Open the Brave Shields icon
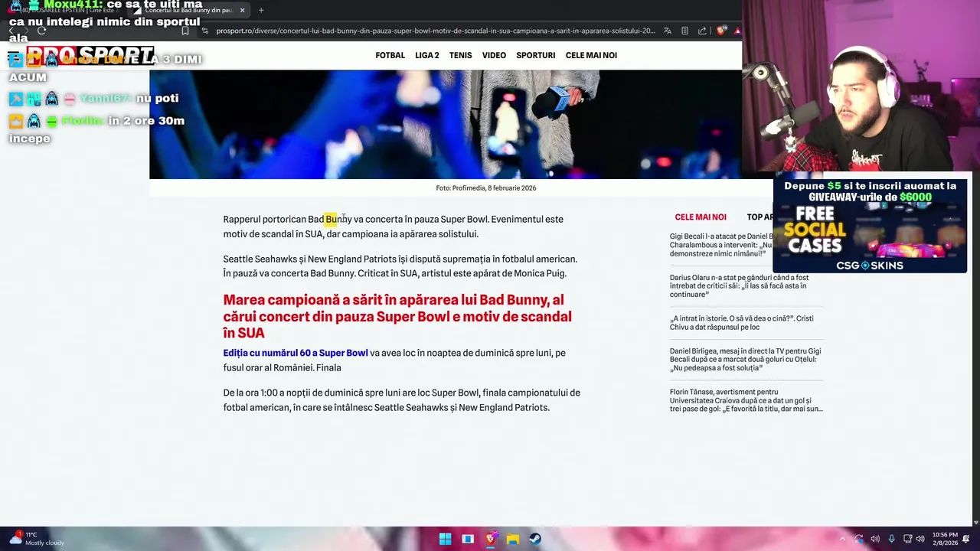Viewport: 980px width, 551px height. (720, 31)
